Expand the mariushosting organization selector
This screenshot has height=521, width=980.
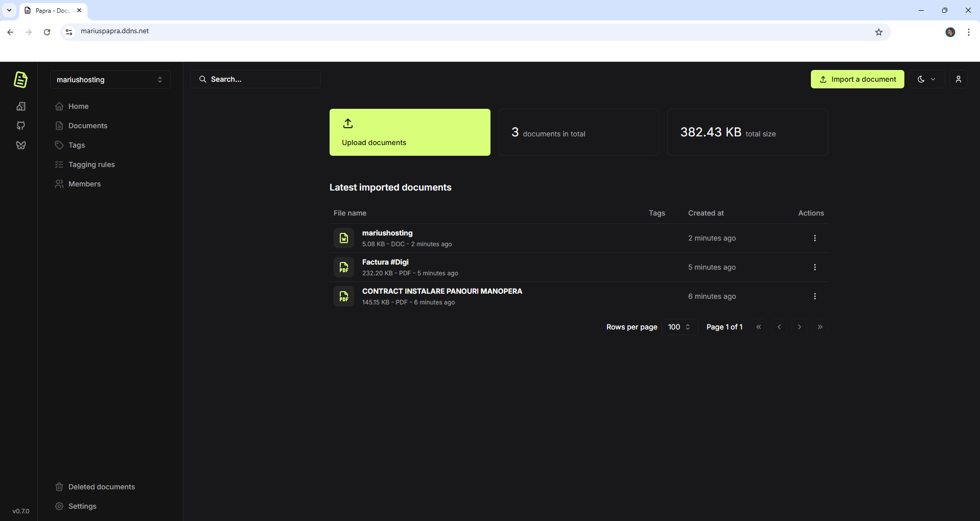[x=110, y=80]
